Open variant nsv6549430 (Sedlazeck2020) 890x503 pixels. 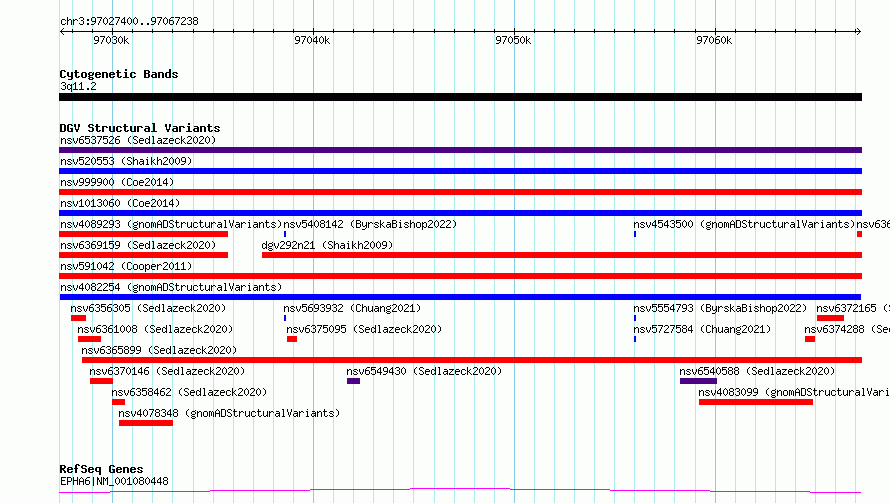coord(424,371)
